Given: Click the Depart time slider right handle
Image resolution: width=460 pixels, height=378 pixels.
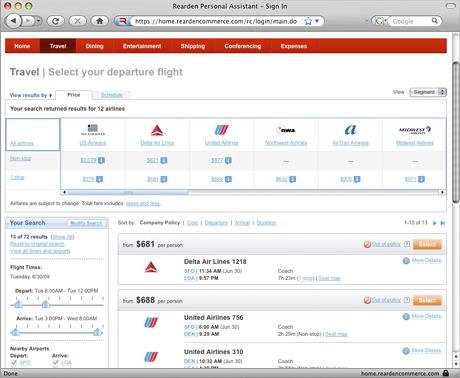Looking at the screenshot, I should pos(46,304).
